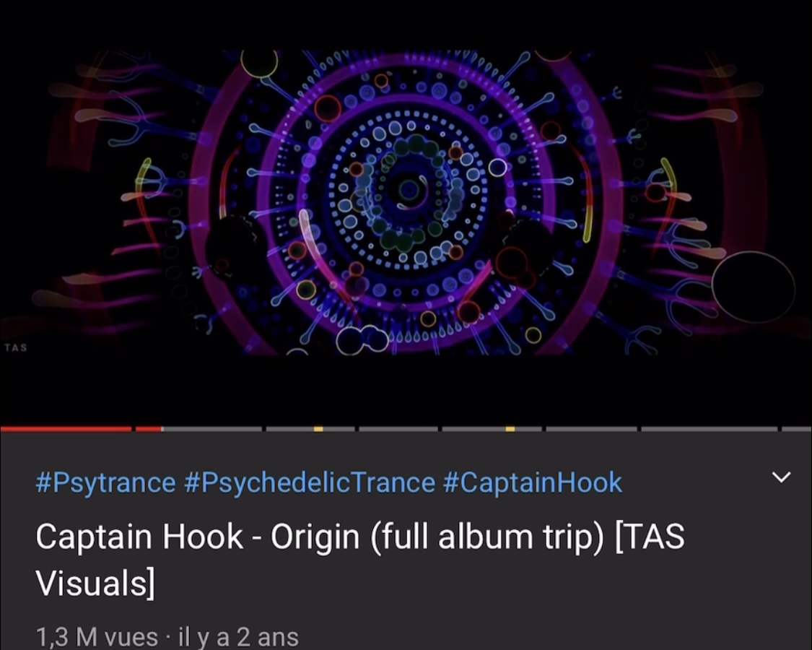
Task: Seek to the first red chapter segment
Action: 66,429
